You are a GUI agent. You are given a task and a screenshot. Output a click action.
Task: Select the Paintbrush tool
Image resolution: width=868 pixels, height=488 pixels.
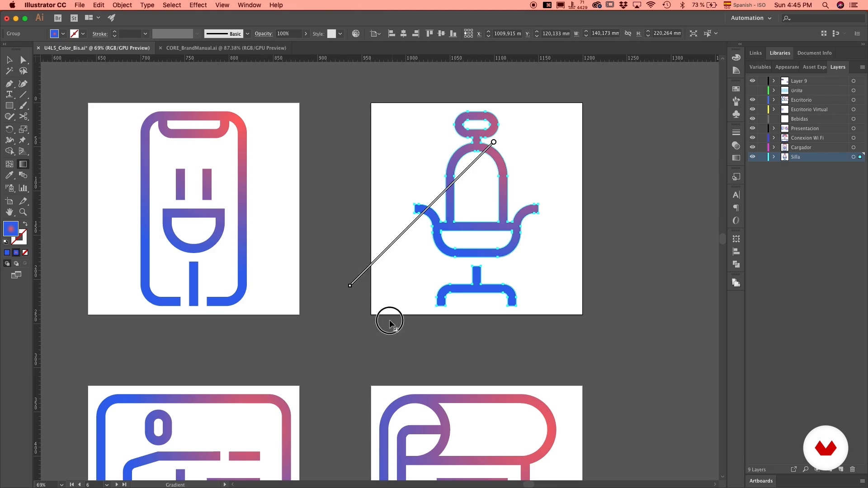23,106
